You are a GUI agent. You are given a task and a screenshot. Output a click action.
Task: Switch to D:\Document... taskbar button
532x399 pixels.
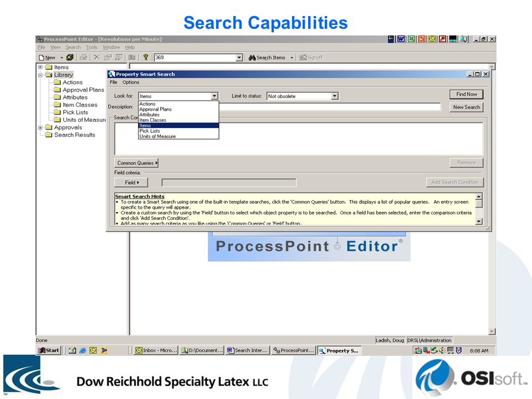[x=202, y=350]
